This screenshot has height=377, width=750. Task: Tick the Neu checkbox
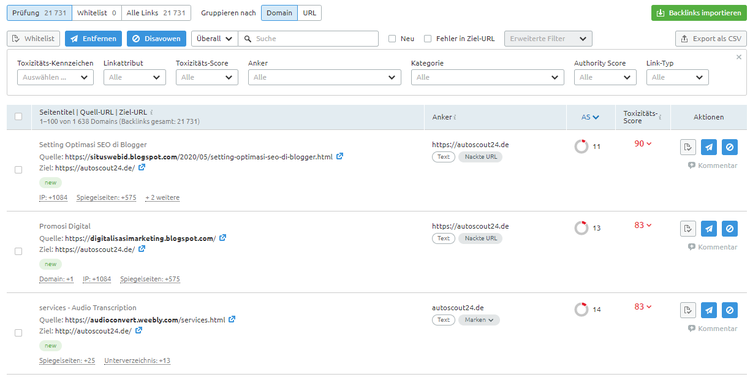392,39
